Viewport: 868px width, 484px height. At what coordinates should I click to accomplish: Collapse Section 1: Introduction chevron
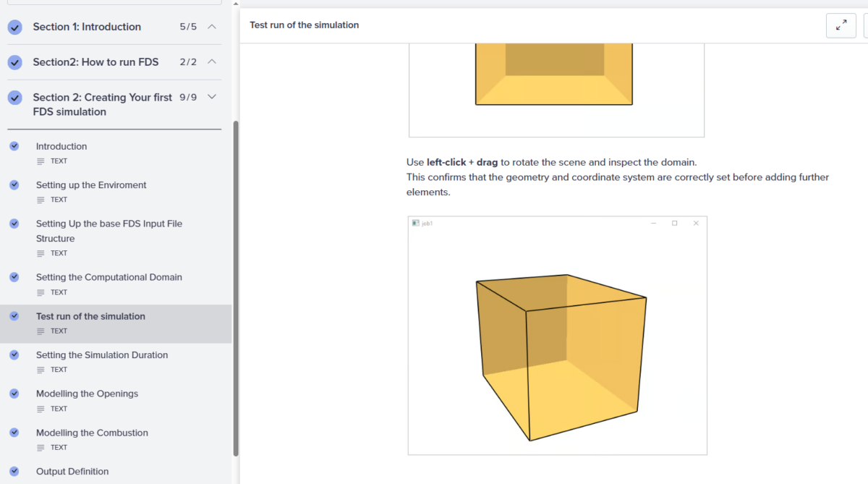212,27
